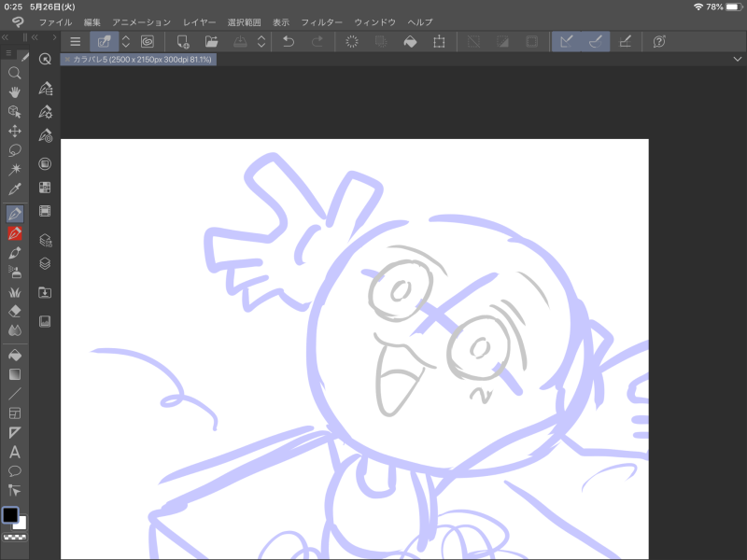Click Invert selection icon in command bar
This screenshot has width=747, height=560.
click(502, 42)
